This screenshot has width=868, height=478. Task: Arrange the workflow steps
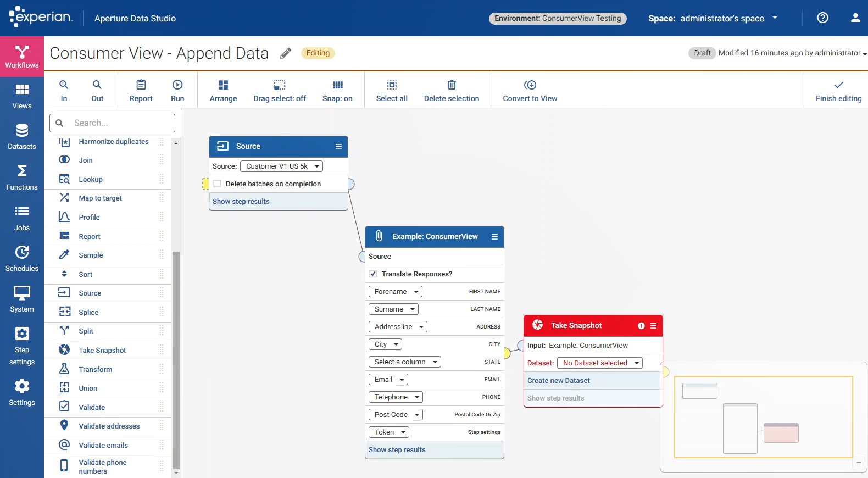[223, 91]
